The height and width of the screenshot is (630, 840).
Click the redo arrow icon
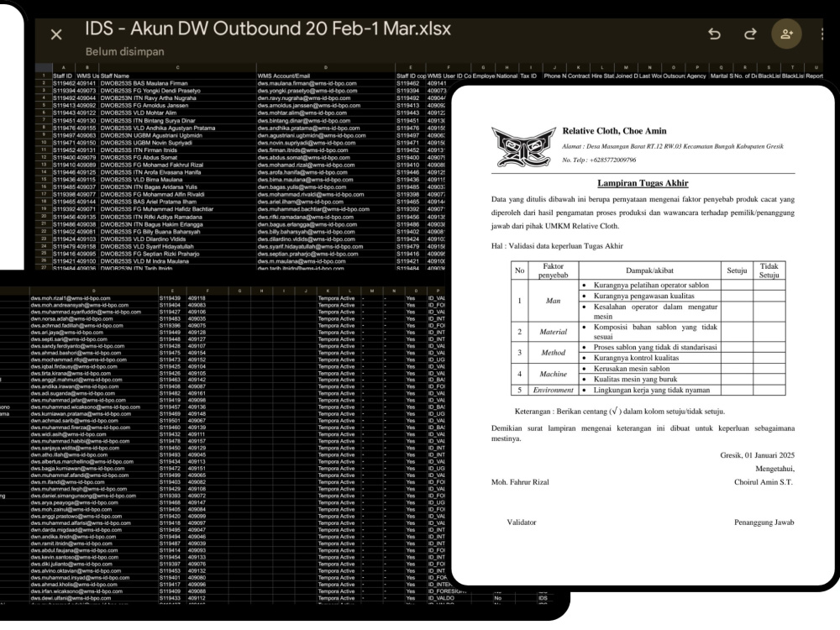click(x=750, y=34)
